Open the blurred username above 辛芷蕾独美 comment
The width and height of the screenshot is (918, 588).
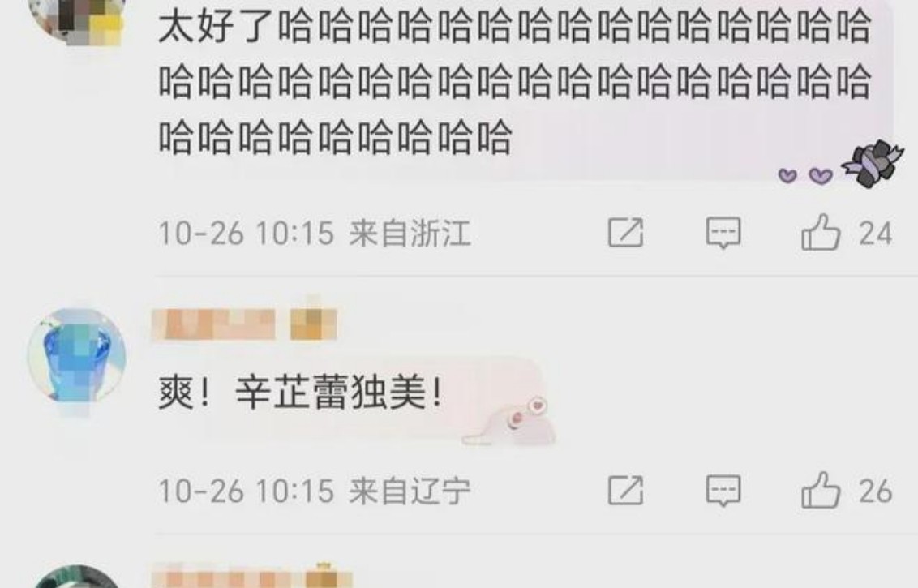[214, 325]
